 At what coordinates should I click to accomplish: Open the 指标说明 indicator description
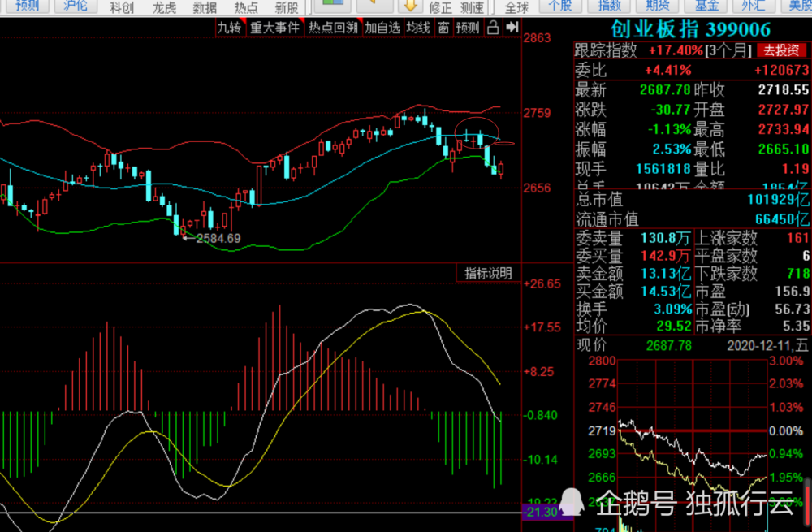488,274
